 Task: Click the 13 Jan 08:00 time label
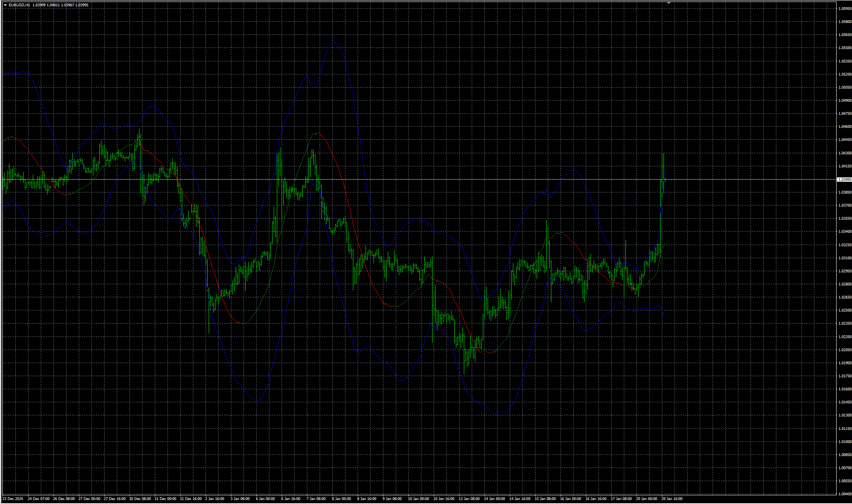469,499
